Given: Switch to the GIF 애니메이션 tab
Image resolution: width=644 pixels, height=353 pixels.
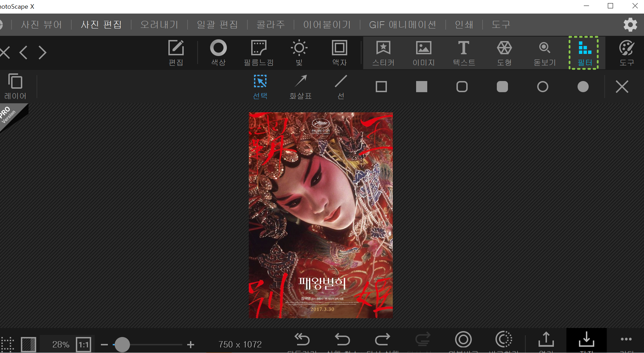Looking at the screenshot, I should (403, 24).
